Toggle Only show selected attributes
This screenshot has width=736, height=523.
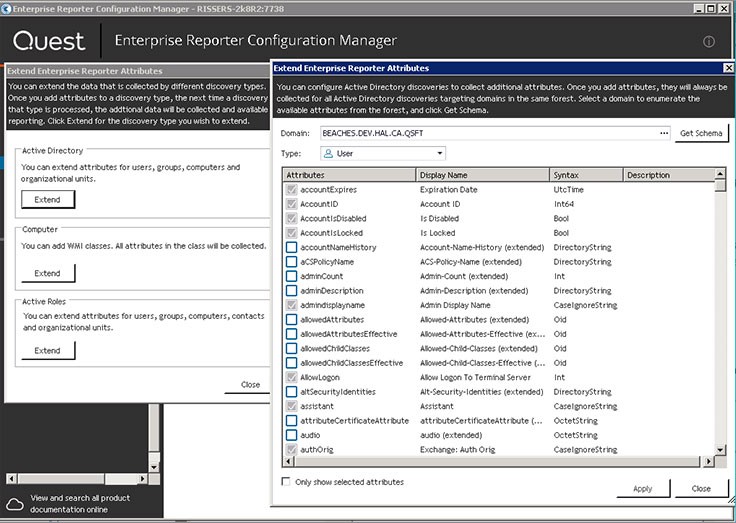click(286, 482)
